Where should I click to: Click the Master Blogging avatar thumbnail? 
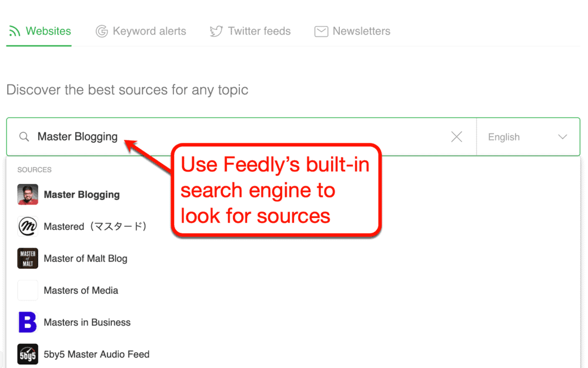coord(27,194)
